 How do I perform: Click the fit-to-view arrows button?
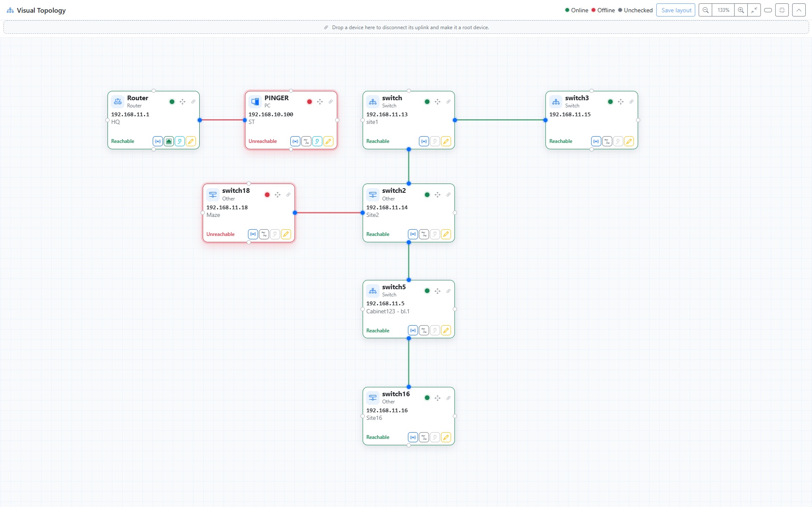(x=754, y=10)
